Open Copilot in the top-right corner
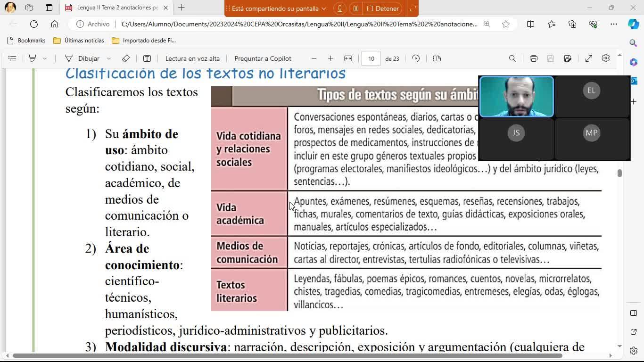 click(633, 24)
